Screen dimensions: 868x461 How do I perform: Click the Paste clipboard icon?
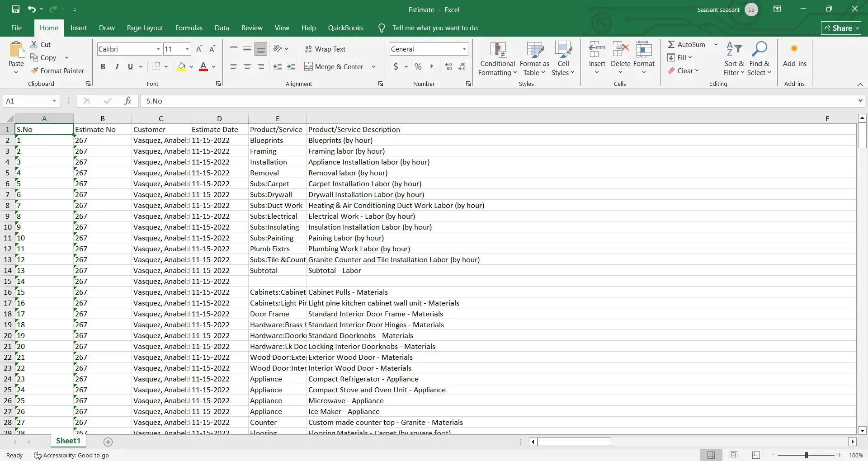[16, 50]
